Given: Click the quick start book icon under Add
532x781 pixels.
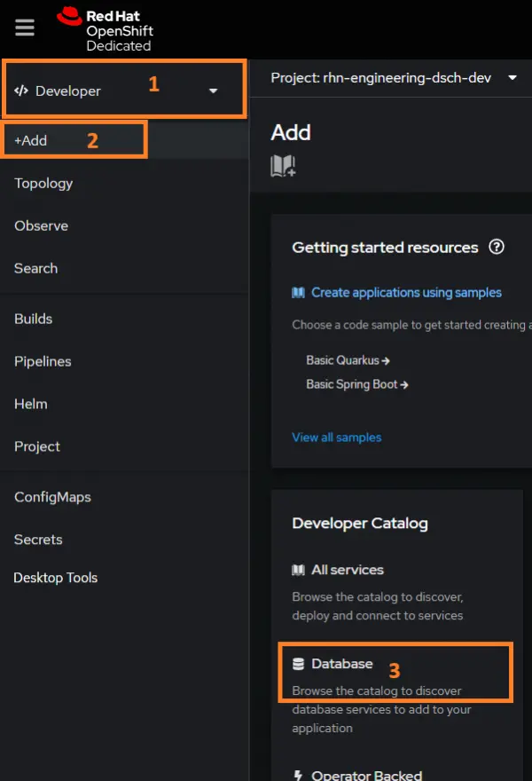Looking at the screenshot, I should [283, 165].
